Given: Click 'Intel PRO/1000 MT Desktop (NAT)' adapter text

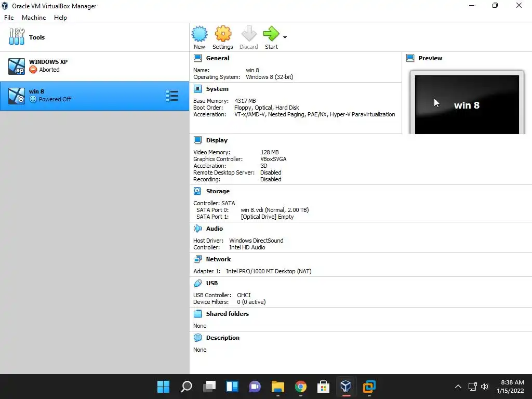Looking at the screenshot, I should pos(269,271).
